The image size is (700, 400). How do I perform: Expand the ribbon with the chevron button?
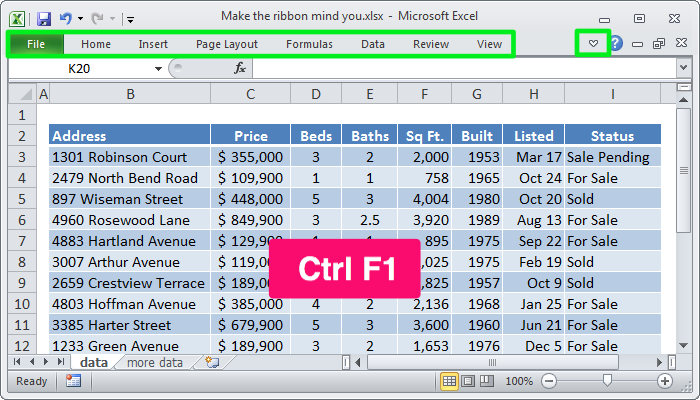click(x=594, y=44)
